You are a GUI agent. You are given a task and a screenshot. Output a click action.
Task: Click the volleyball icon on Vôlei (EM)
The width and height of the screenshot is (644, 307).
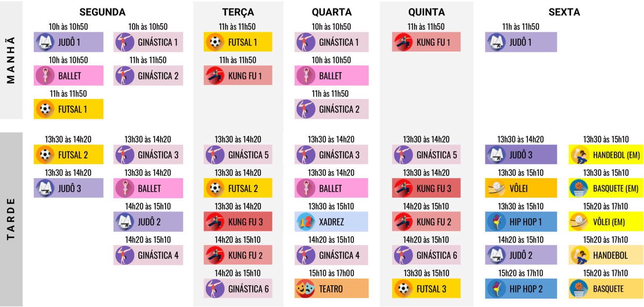(x=579, y=222)
